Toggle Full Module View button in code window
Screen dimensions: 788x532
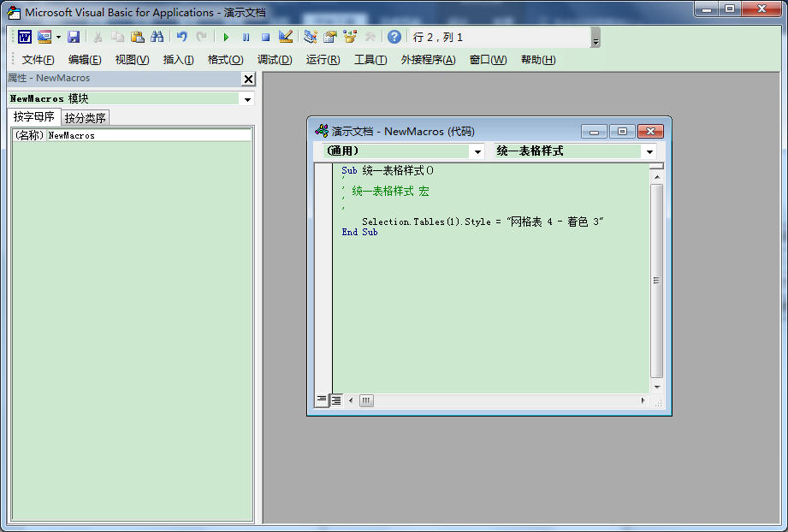pos(335,400)
